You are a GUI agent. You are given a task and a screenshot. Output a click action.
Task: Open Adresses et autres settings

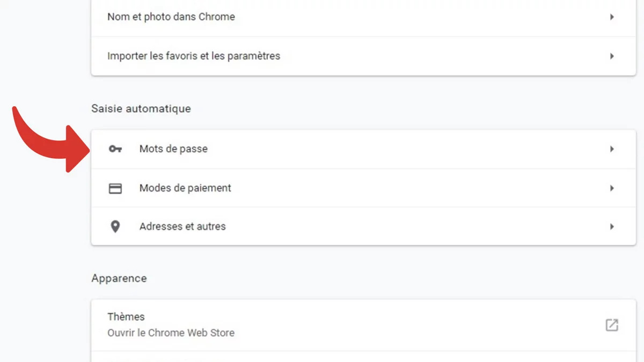coord(182,226)
